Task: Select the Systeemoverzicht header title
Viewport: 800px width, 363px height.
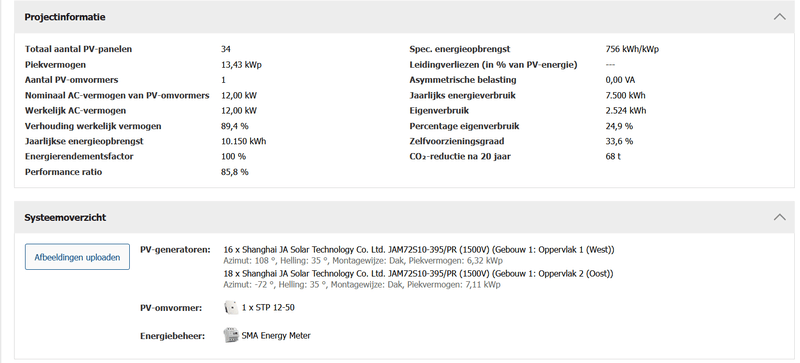Action: coord(65,217)
